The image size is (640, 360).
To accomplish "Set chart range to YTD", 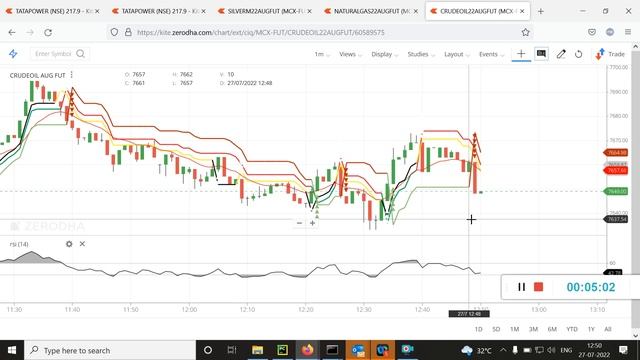I will 572,329.
